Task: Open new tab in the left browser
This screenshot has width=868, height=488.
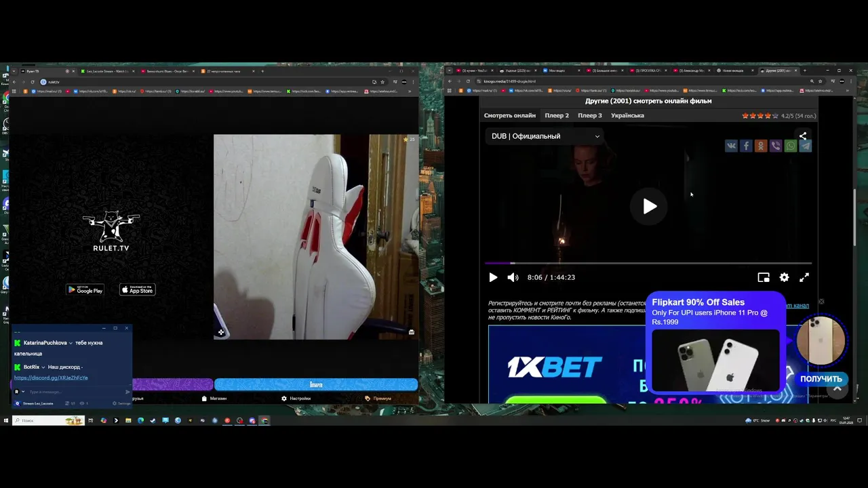Action: tap(262, 71)
